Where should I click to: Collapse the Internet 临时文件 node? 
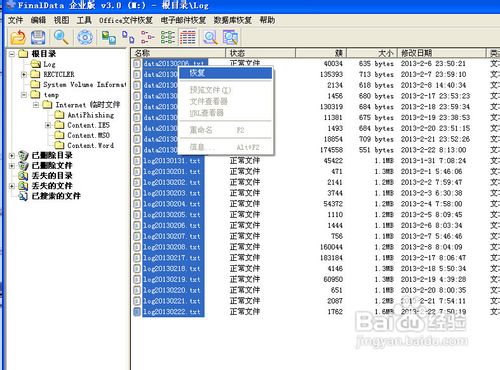coord(36,105)
